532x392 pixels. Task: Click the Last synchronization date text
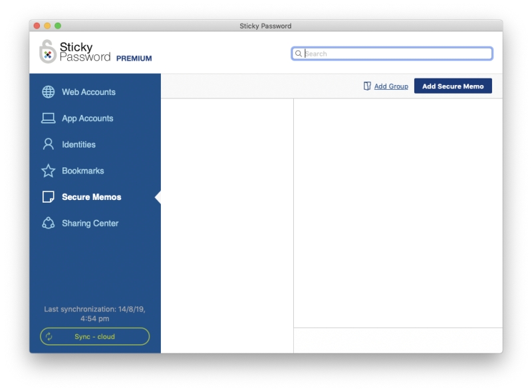[94, 314]
